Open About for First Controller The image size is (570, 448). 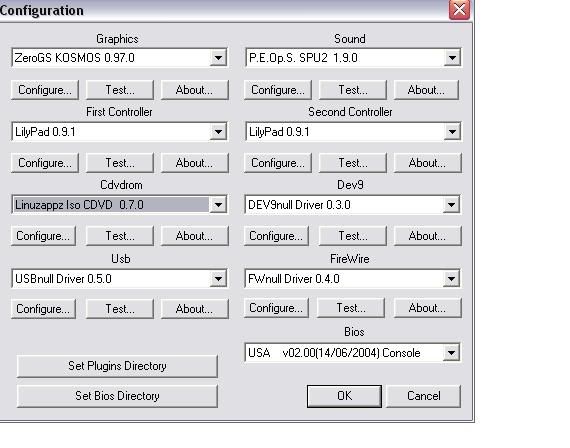[x=194, y=163]
